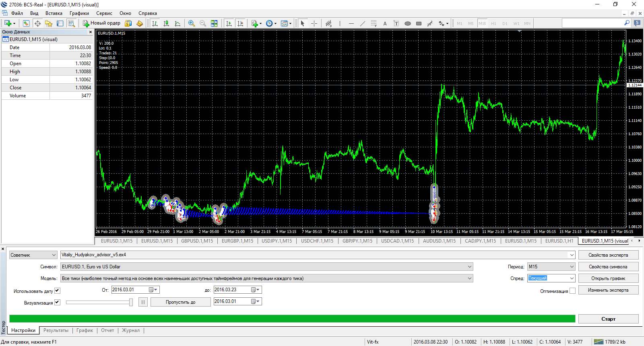
Task: Toggle the 'Использовать дату' checkbox
Action: click(x=57, y=290)
